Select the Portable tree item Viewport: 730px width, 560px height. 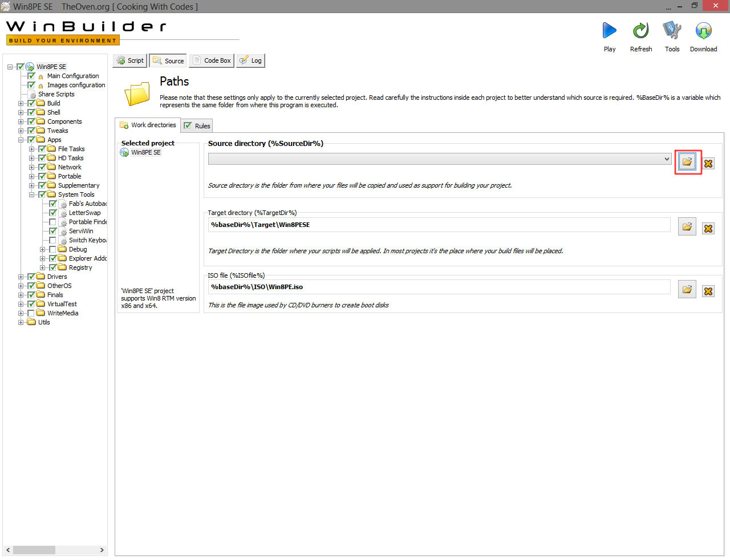70,176
